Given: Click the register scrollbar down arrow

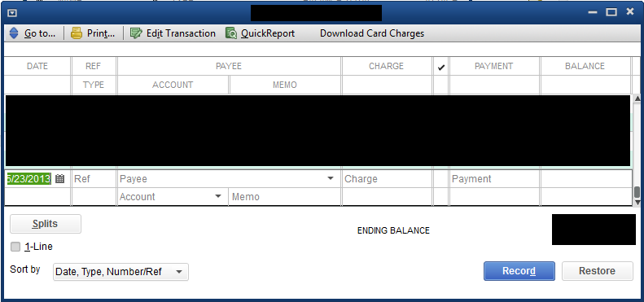Looking at the screenshot, I should tap(637, 202).
